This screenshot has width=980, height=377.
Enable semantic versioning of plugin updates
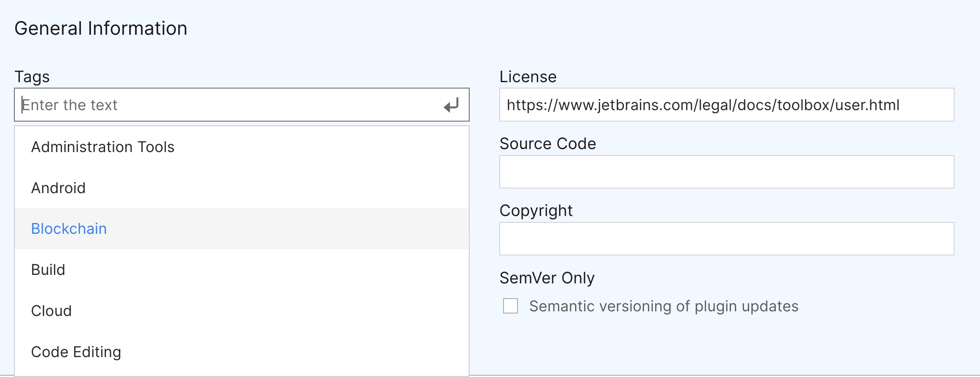510,306
